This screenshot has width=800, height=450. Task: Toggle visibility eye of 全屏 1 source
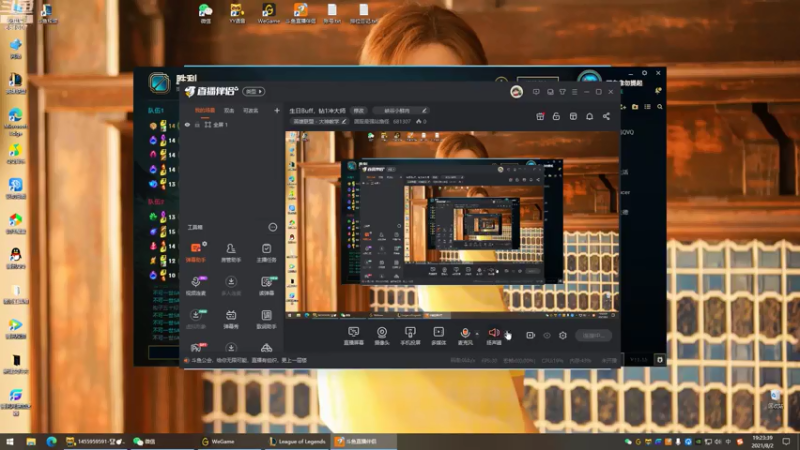point(187,124)
